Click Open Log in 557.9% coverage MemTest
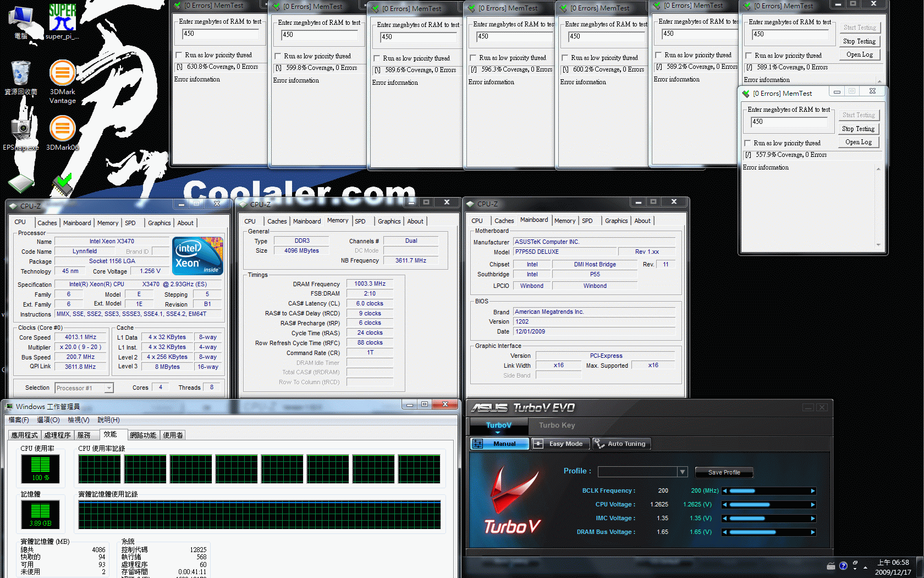 858,142
